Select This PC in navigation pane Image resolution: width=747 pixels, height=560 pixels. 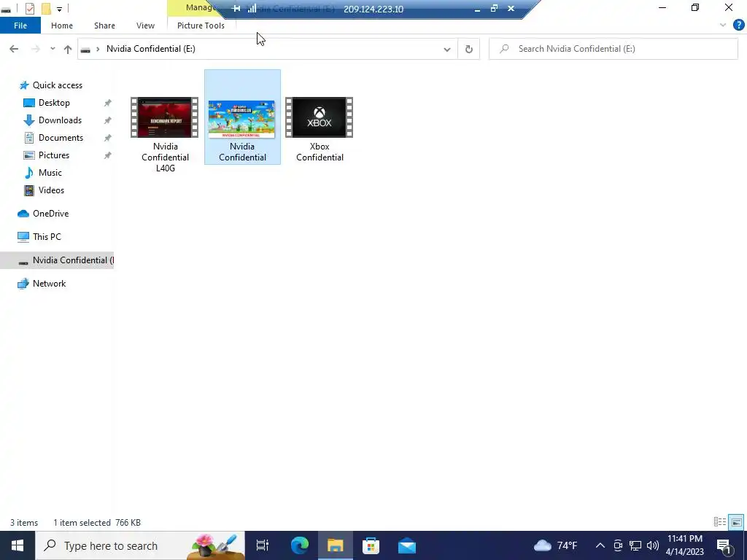[x=47, y=237]
